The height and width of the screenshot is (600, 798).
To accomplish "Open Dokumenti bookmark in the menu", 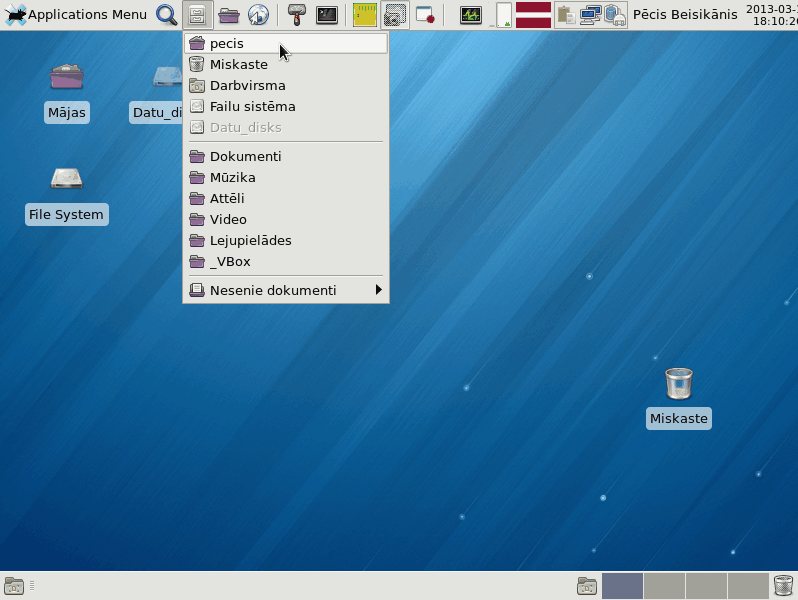I will [x=286, y=156].
